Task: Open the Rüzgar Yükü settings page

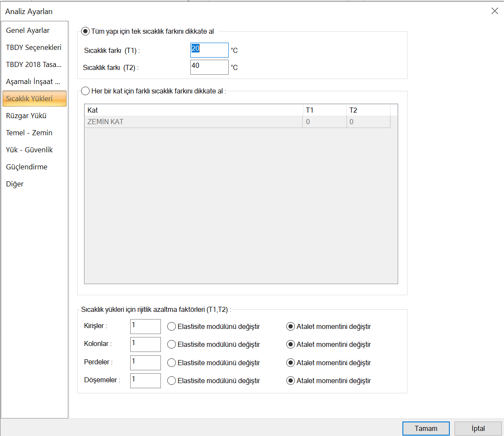Action: point(26,116)
